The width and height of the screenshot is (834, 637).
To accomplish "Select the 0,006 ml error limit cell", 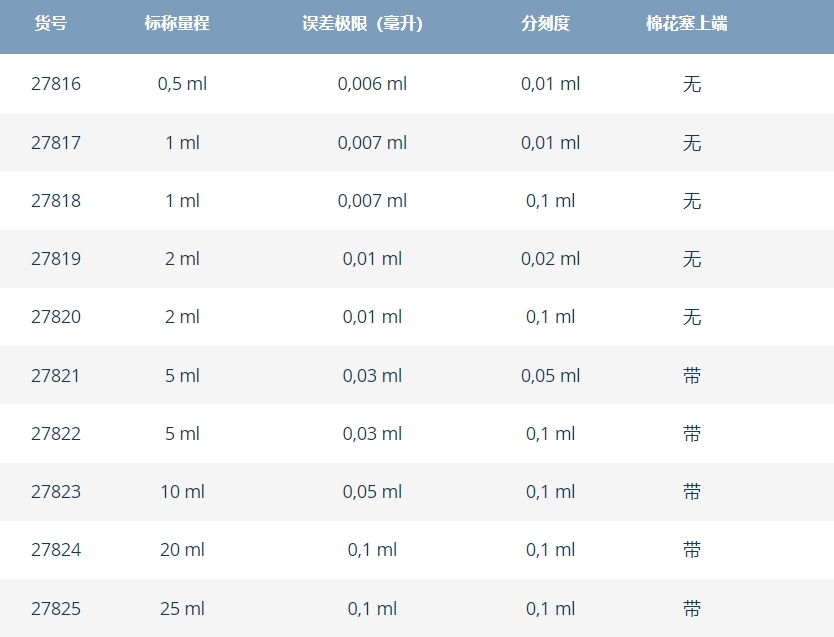I will [x=372, y=84].
